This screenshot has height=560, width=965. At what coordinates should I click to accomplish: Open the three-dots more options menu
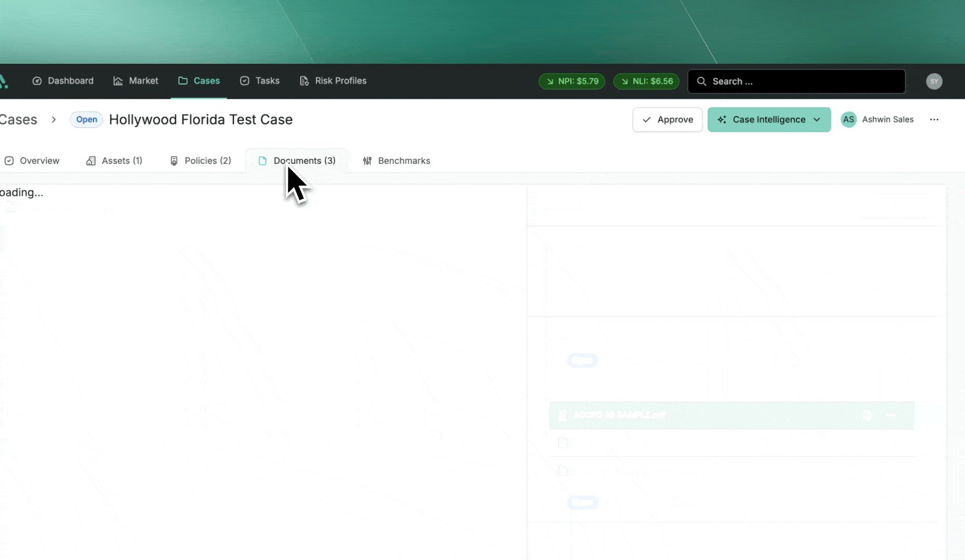[934, 120]
